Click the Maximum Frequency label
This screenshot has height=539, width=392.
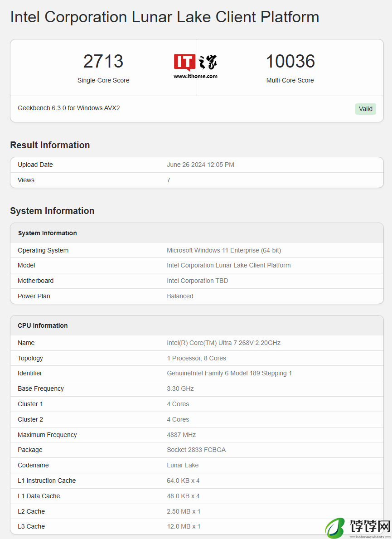[47, 435]
